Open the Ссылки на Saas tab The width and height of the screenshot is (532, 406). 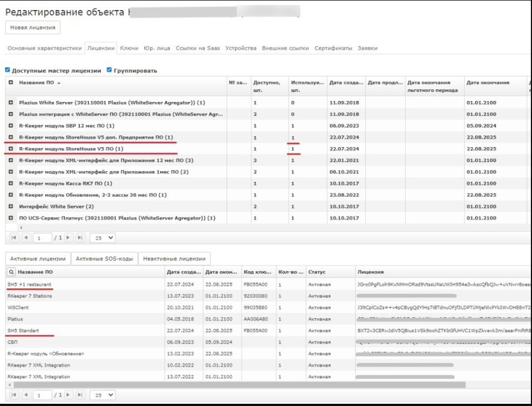198,49
